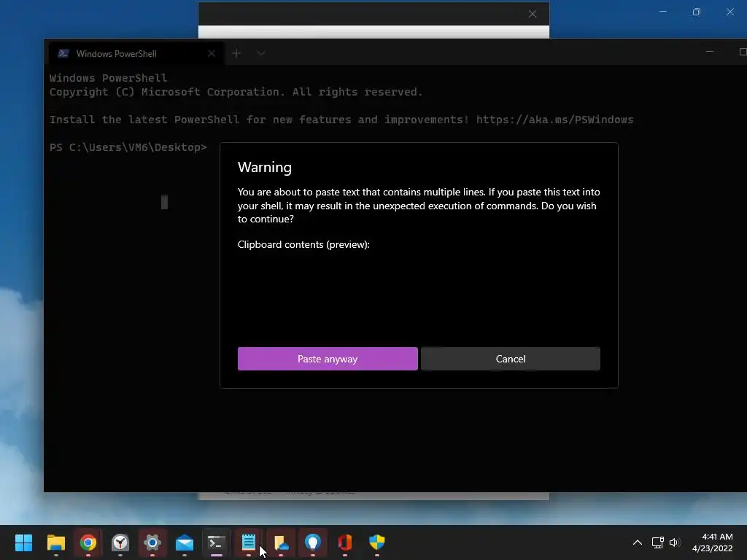
Task: Cancel the multi-line paste warning
Action: tap(510, 359)
